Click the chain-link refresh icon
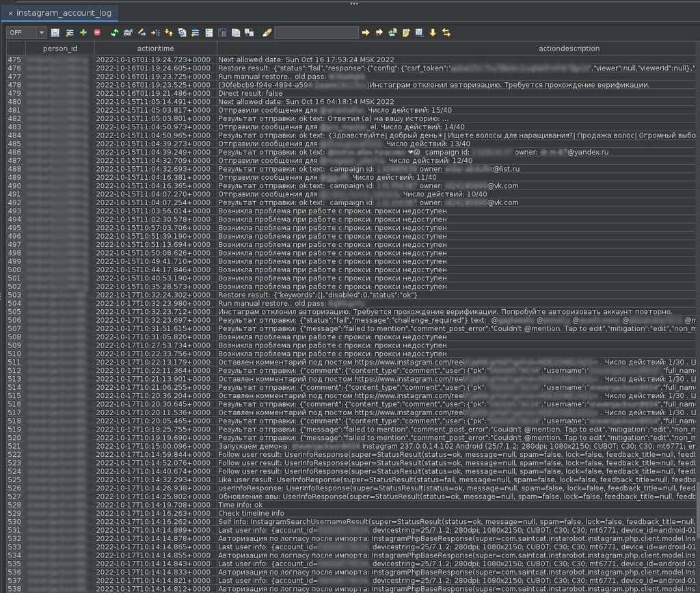700x593 pixels. [129, 33]
